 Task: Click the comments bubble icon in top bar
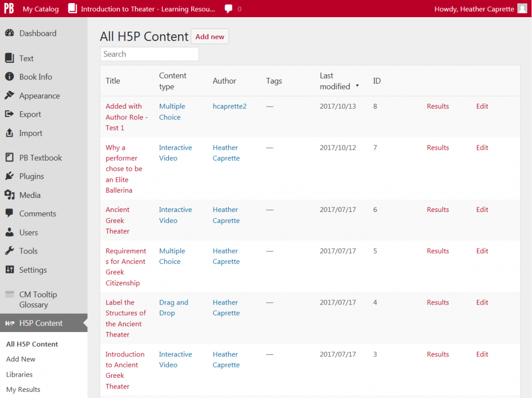229,9
